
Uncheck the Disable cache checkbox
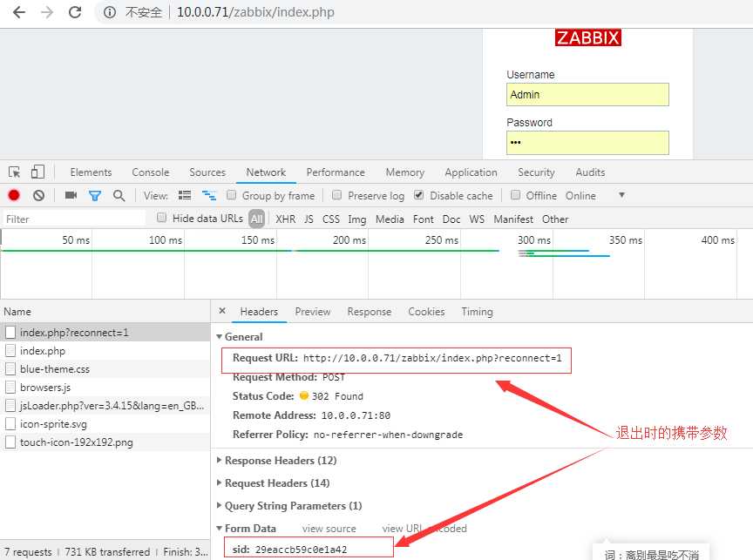tap(419, 196)
